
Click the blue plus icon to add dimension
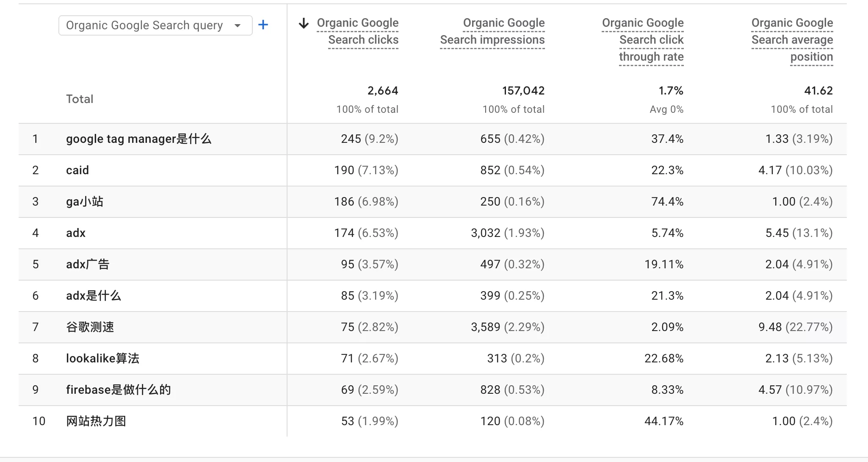click(263, 25)
